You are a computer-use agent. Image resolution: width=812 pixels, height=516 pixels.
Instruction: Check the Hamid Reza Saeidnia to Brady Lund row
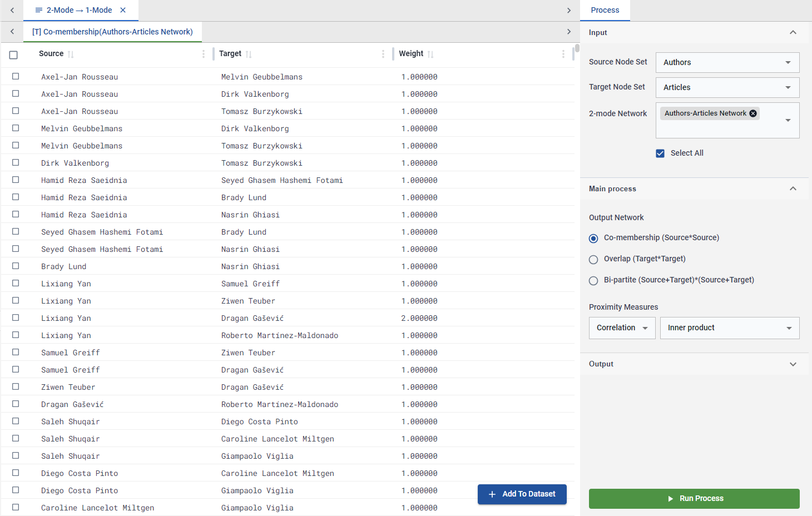coord(16,197)
